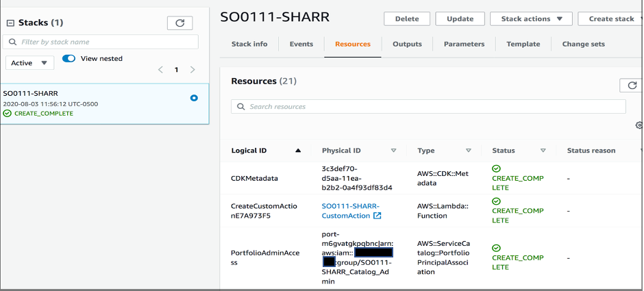Screen dimensions: 644x291
Task: Go to next stacks page arrow
Action: [x=193, y=70]
